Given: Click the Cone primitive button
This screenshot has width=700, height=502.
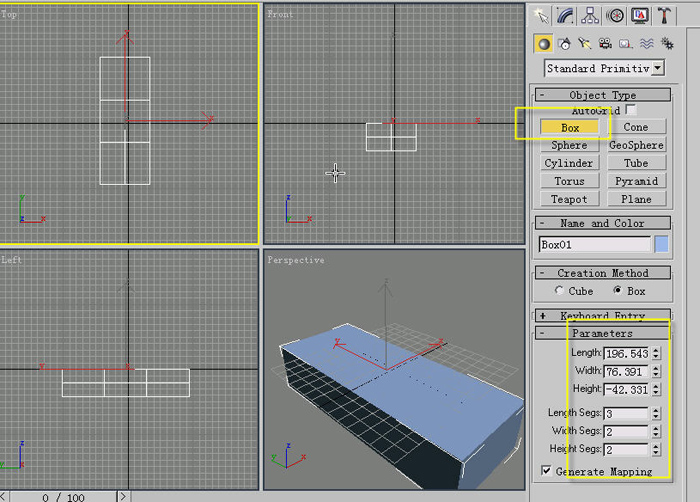Looking at the screenshot, I should pos(636,127).
